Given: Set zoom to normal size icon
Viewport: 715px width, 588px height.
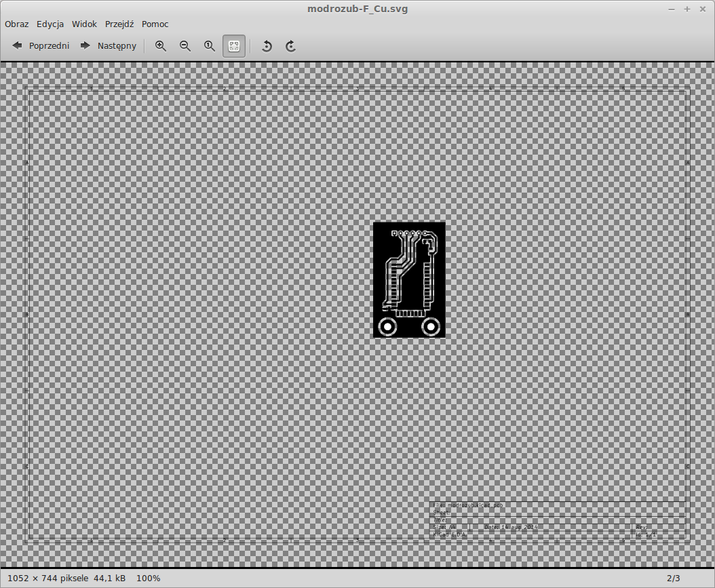Looking at the screenshot, I should [210, 45].
